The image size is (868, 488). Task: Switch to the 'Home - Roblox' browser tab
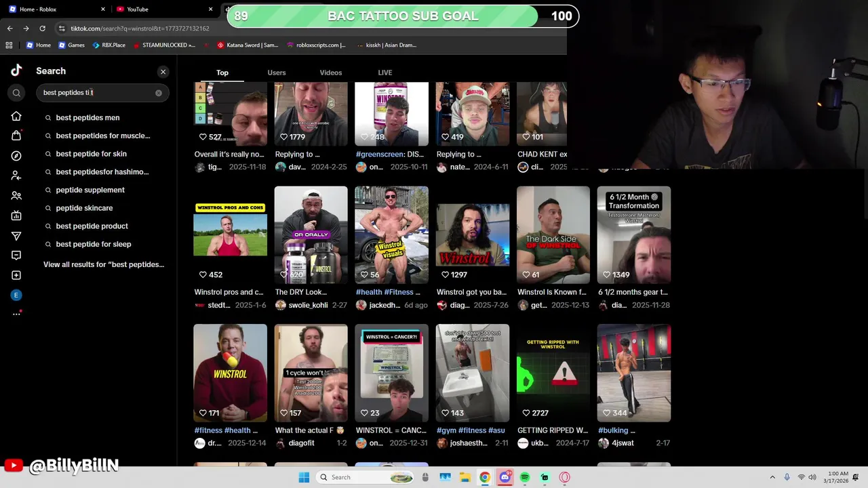pos(57,9)
